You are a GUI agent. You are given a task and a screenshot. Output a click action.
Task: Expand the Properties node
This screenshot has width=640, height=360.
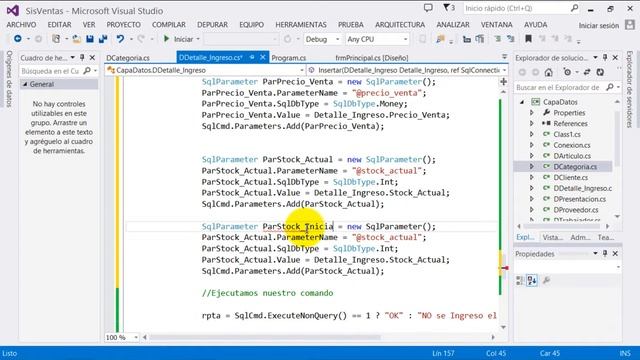point(531,113)
